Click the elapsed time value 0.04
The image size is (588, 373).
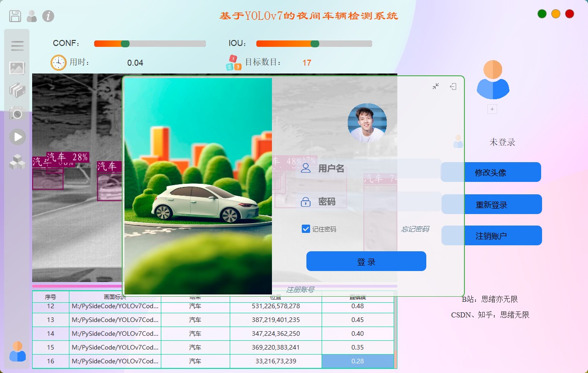[135, 63]
